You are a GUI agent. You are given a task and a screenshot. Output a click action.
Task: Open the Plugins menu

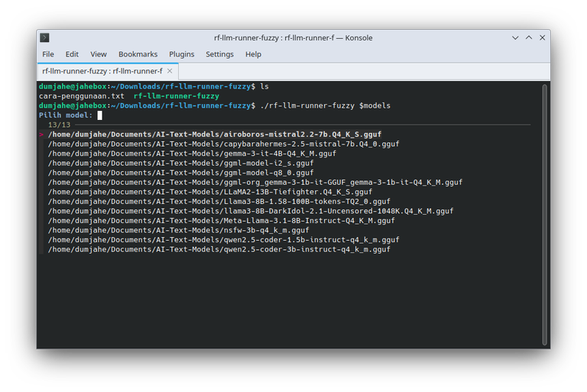[181, 54]
